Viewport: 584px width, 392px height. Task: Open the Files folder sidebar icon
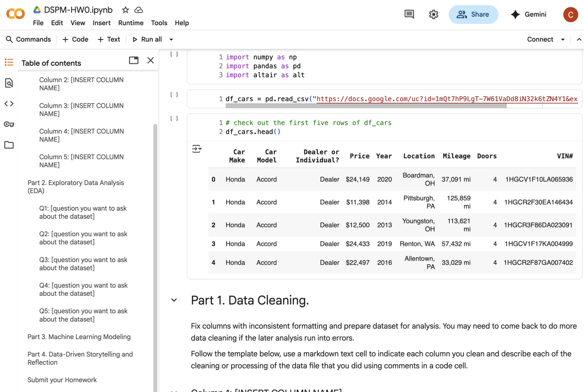point(9,145)
